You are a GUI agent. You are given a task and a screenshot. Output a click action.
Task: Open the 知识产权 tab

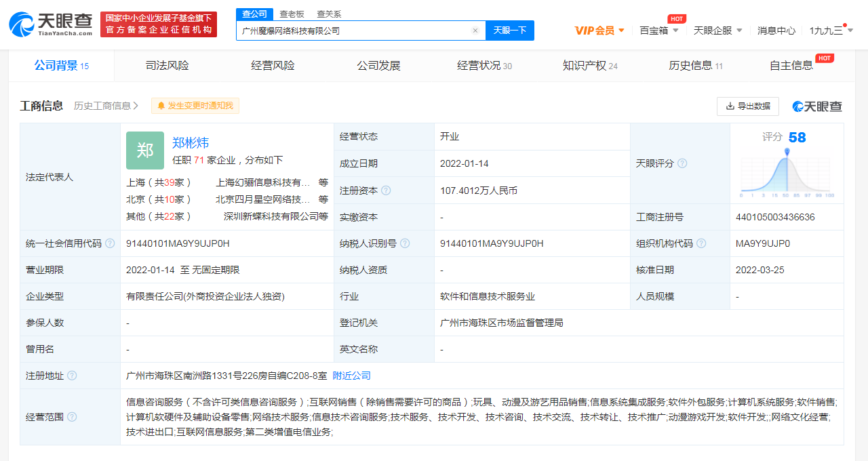[x=590, y=66]
